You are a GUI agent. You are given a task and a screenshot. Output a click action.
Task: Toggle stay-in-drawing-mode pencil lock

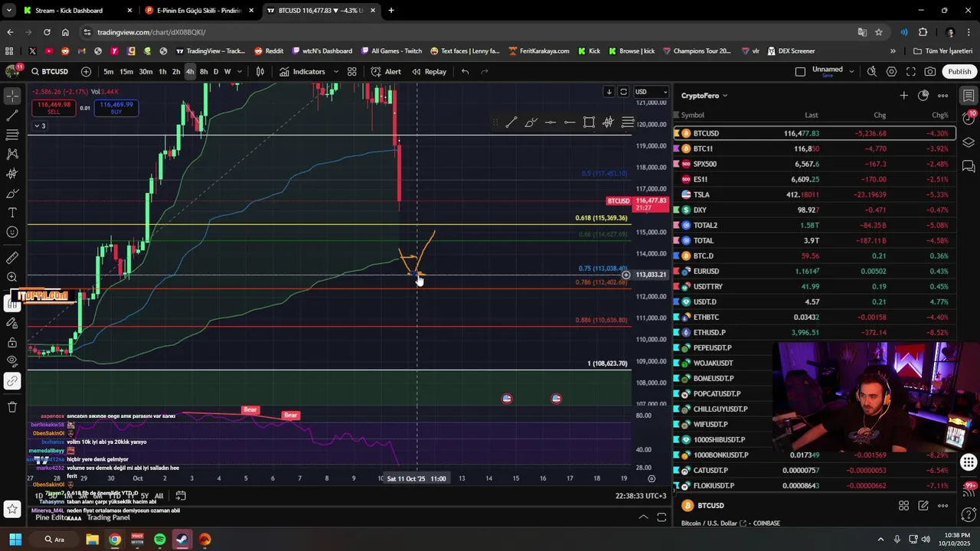[12, 323]
